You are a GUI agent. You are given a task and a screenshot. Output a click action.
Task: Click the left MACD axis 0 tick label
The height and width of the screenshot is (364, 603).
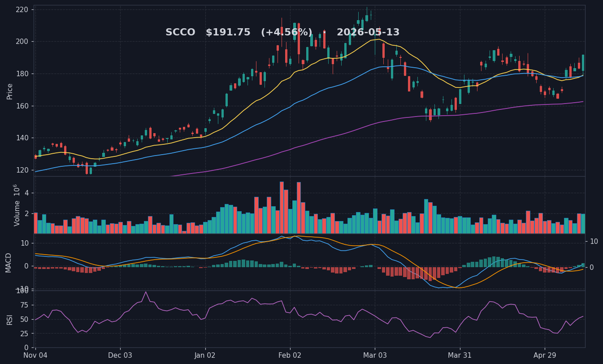tap(26, 266)
